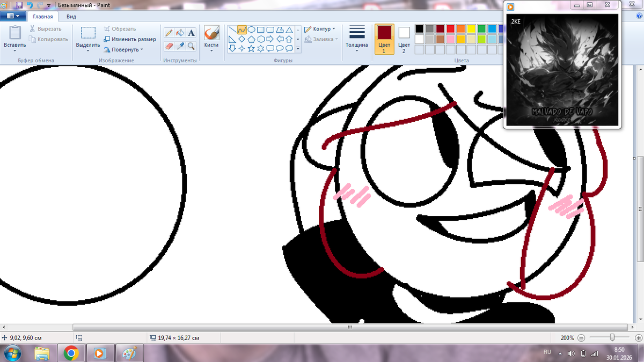Open the Повернуть rotate dropdown
The width and height of the screenshot is (644, 362).
coord(123,49)
